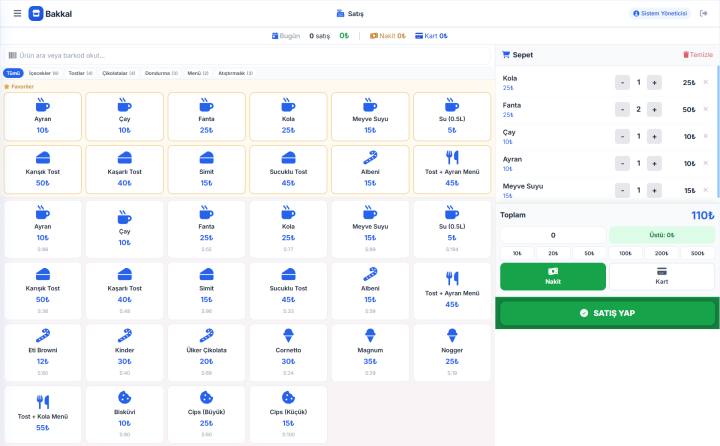
Task: Complete sale with SATIŞ YAP button
Action: [607, 313]
